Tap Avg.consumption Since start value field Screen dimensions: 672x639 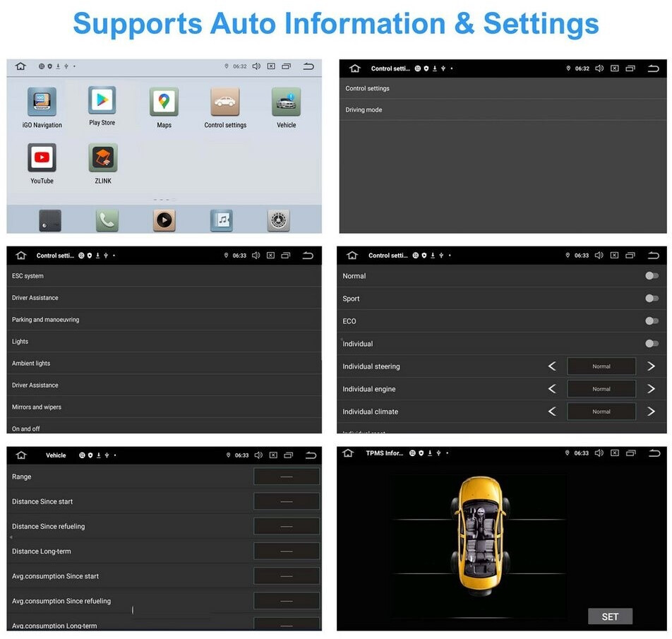[287, 576]
